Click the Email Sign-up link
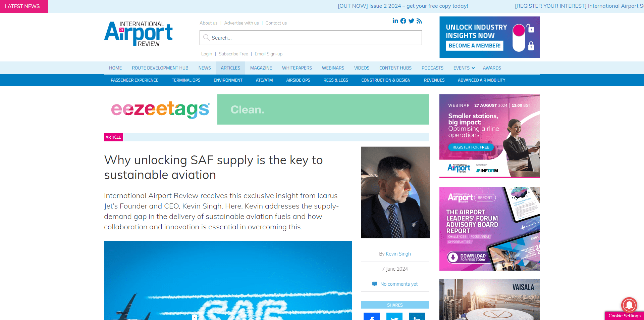This screenshot has height=320, width=644. click(x=268, y=54)
